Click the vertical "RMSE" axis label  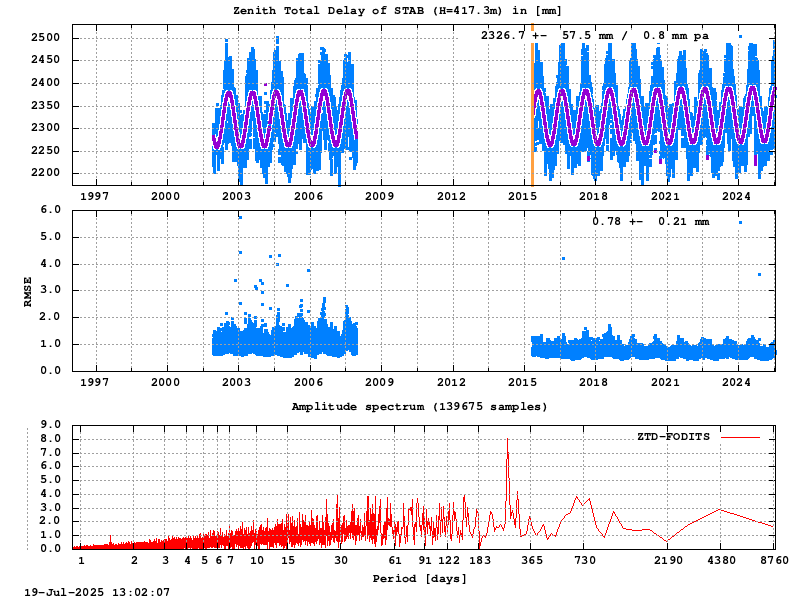pyautogui.click(x=28, y=292)
